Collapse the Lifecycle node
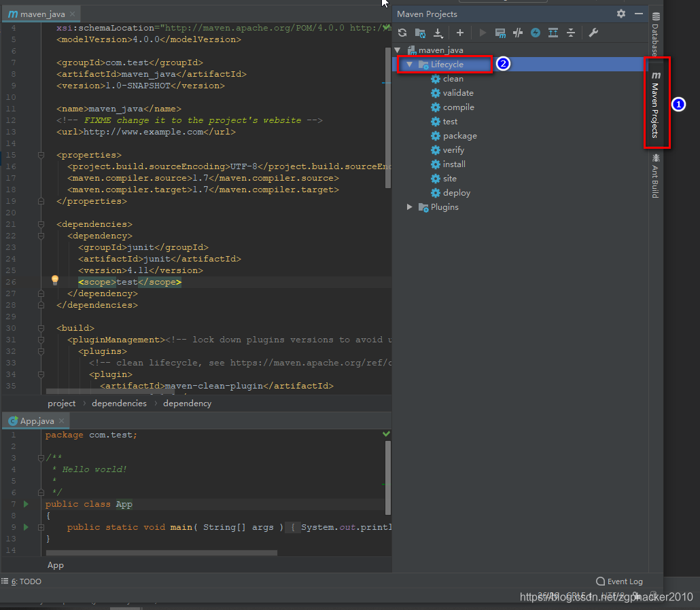 (x=409, y=65)
